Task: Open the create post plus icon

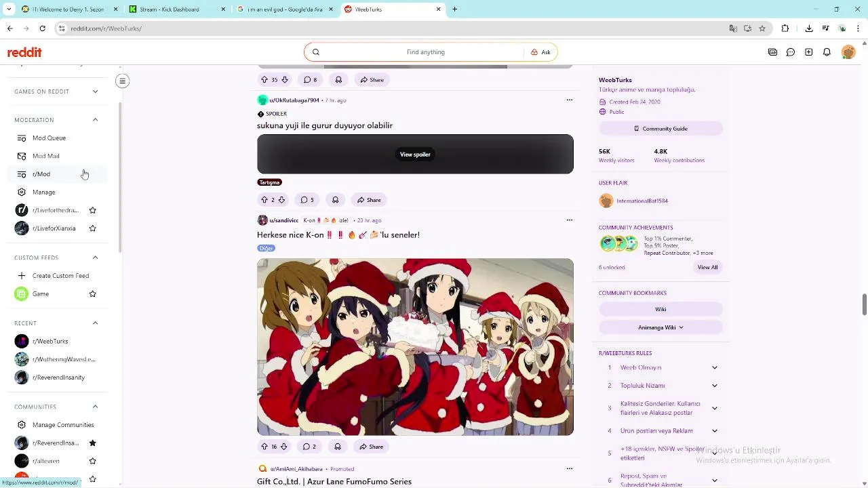Action: (x=808, y=52)
